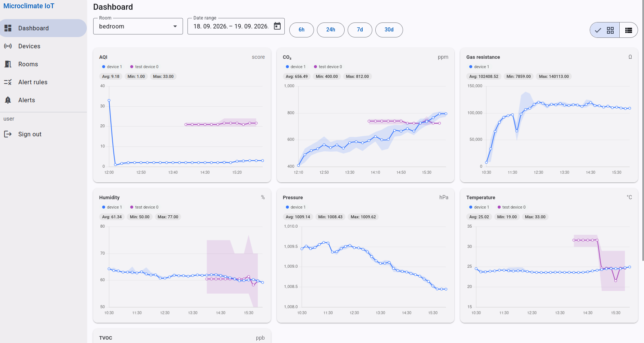Switch to list view layout toggle
The height and width of the screenshot is (343, 644).
629,30
